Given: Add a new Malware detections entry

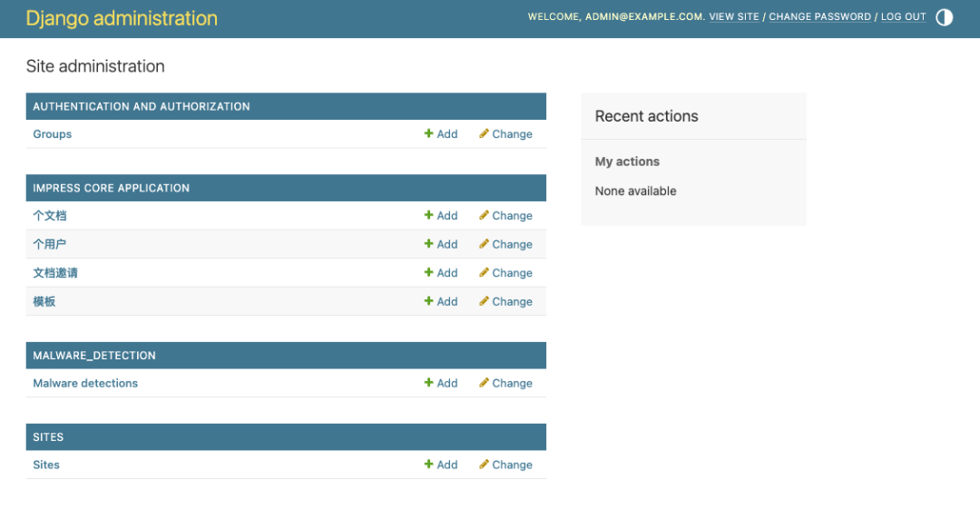Looking at the screenshot, I should pyautogui.click(x=441, y=383).
